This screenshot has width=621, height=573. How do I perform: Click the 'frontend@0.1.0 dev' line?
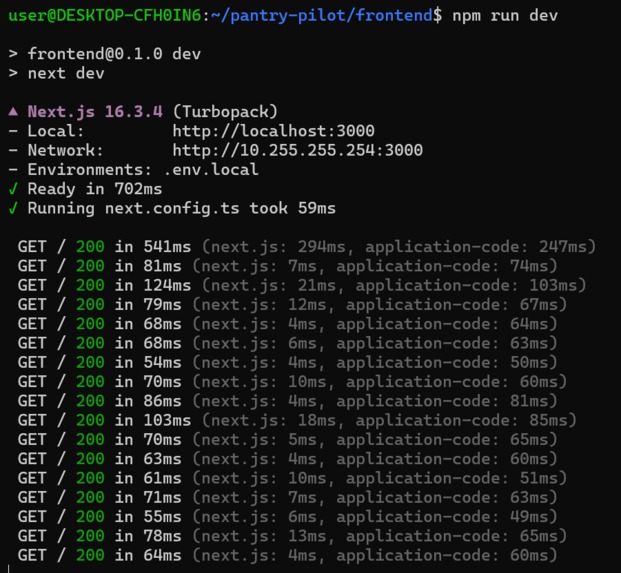[114, 54]
